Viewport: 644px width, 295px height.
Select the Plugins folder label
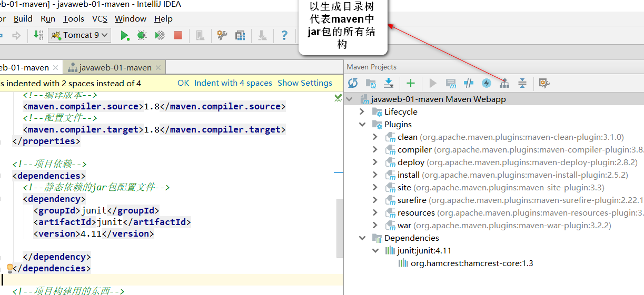(398, 124)
